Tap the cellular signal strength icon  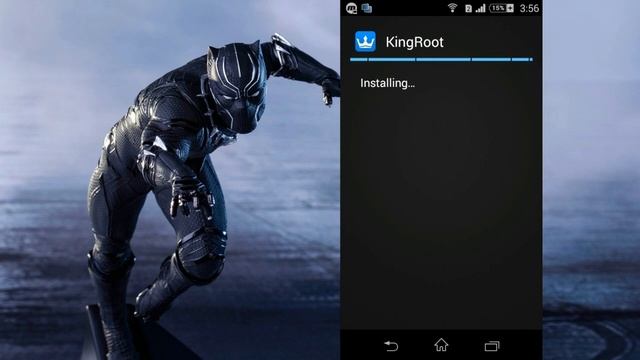(x=481, y=8)
